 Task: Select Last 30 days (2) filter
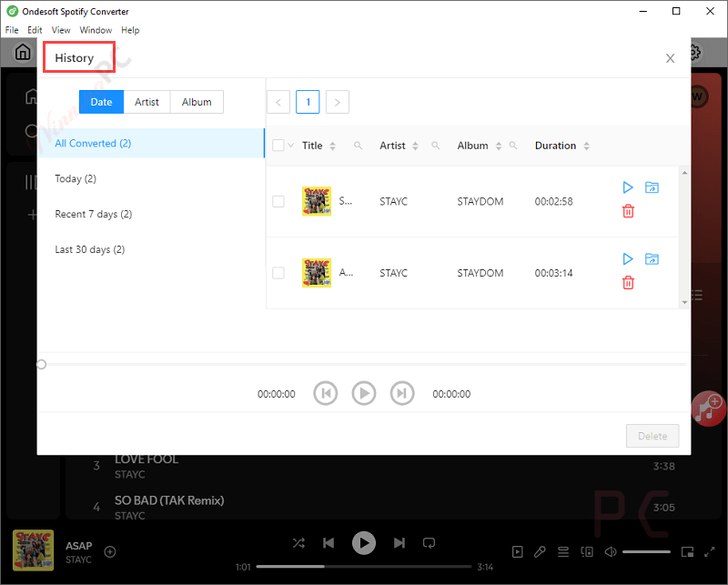click(x=151, y=249)
